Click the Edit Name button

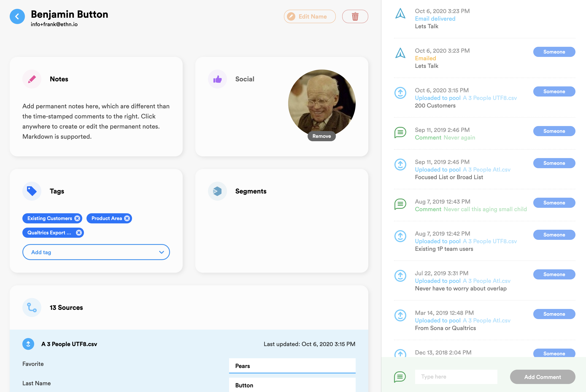click(309, 16)
